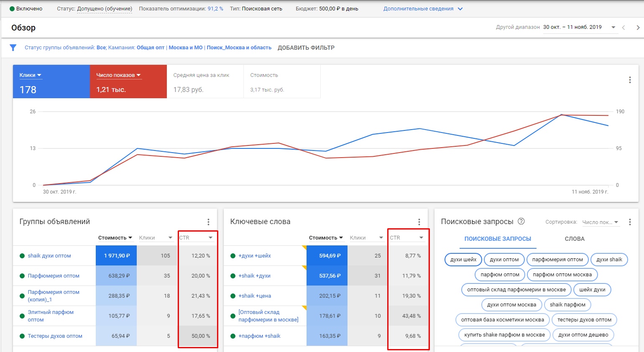
Task: Open the Элитный парфюм оптом ad group
Action: coord(51,316)
